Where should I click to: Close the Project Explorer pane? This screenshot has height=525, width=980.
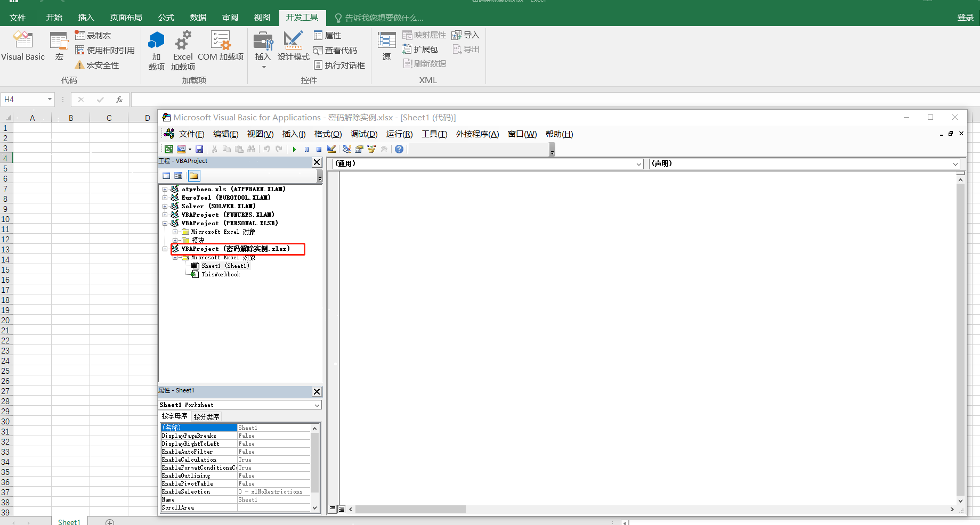point(317,162)
